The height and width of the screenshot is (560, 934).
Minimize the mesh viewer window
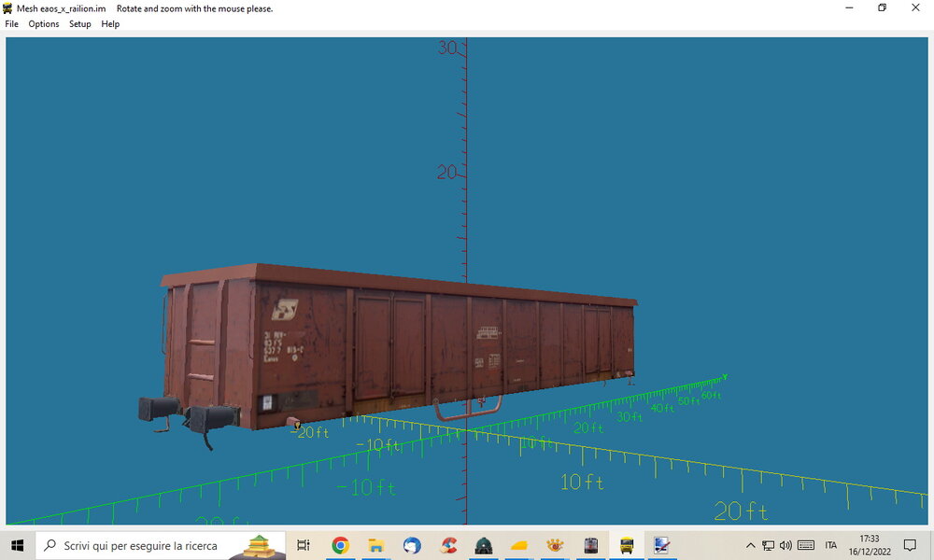point(849,7)
